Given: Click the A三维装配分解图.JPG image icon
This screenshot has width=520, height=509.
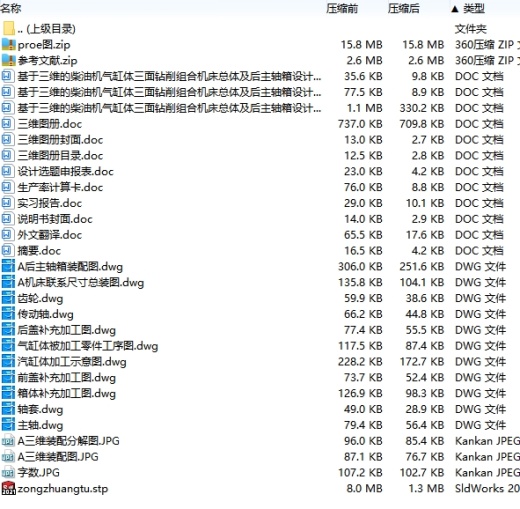Looking at the screenshot, I should 8,441.
